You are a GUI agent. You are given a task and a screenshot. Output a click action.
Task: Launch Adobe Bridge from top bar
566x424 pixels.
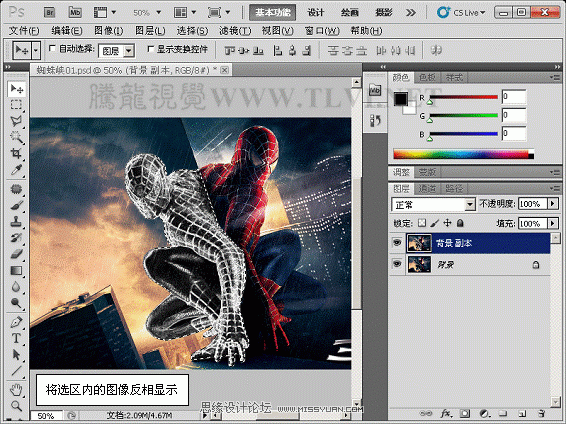click(49, 13)
